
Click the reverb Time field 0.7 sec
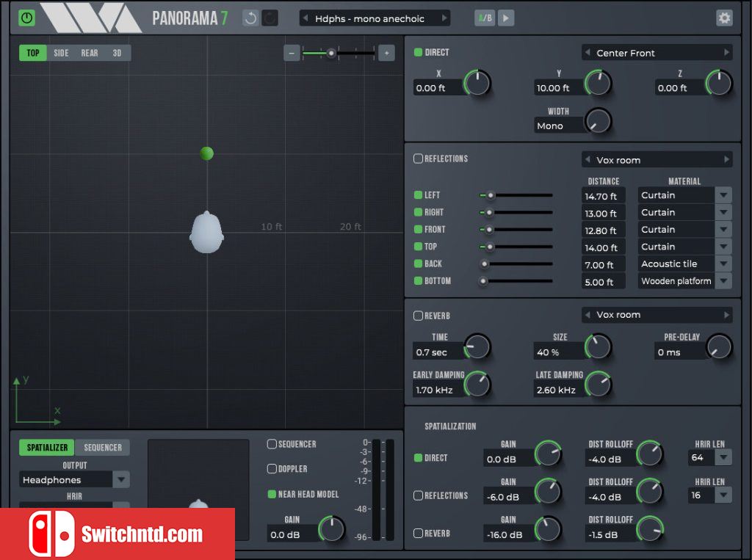pos(438,352)
